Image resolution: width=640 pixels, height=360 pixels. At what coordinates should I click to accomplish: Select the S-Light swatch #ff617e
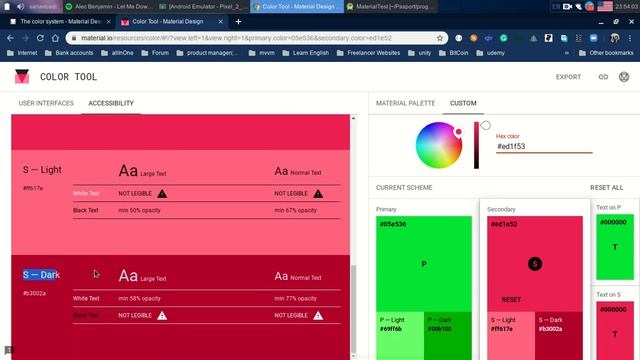click(511, 336)
